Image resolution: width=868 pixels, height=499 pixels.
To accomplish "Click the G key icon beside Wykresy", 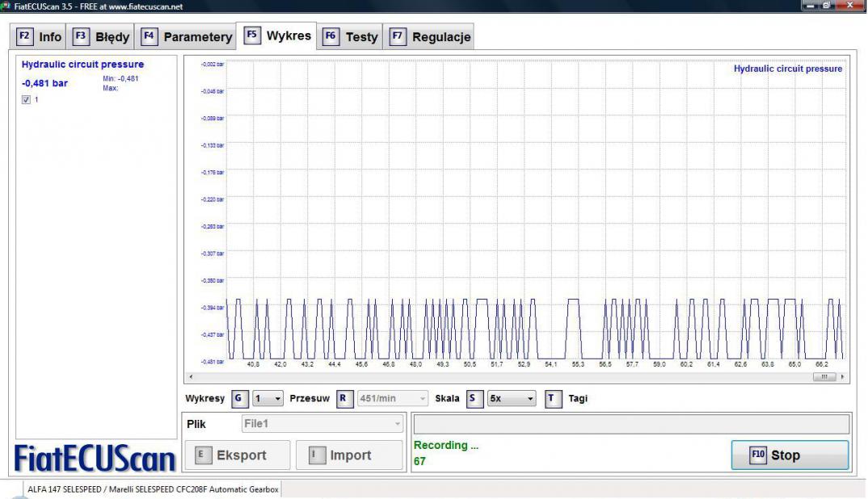I will pos(238,399).
